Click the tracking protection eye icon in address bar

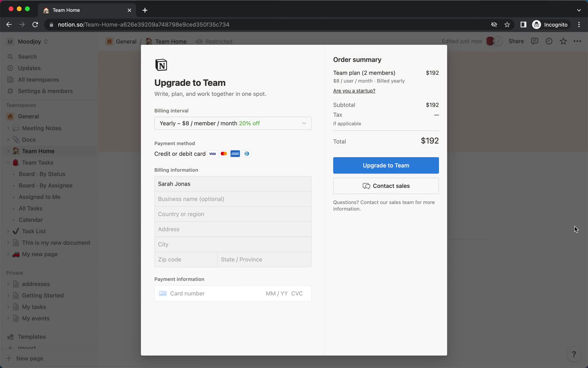[494, 25]
